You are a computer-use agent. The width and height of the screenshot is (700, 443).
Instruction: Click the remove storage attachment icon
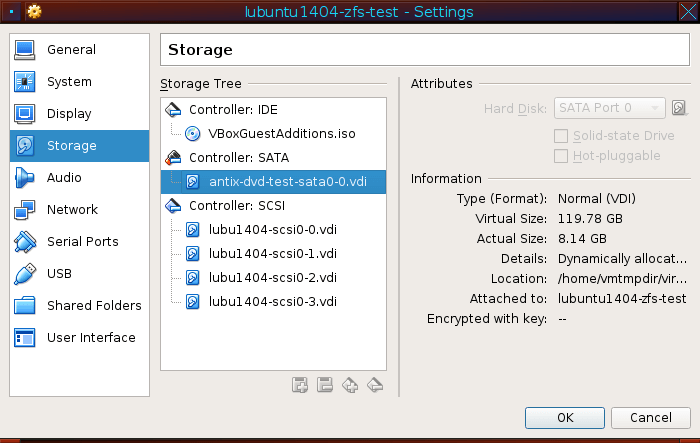click(x=325, y=385)
